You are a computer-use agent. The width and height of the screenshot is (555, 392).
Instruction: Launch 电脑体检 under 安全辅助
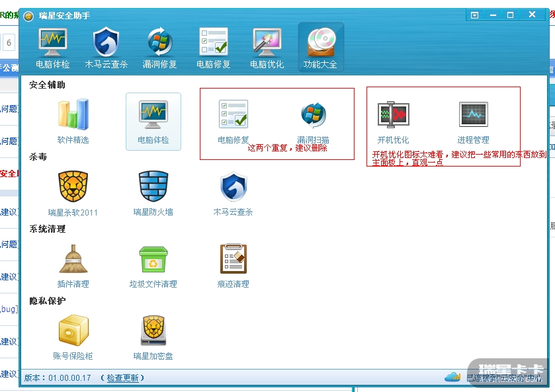coord(153,122)
